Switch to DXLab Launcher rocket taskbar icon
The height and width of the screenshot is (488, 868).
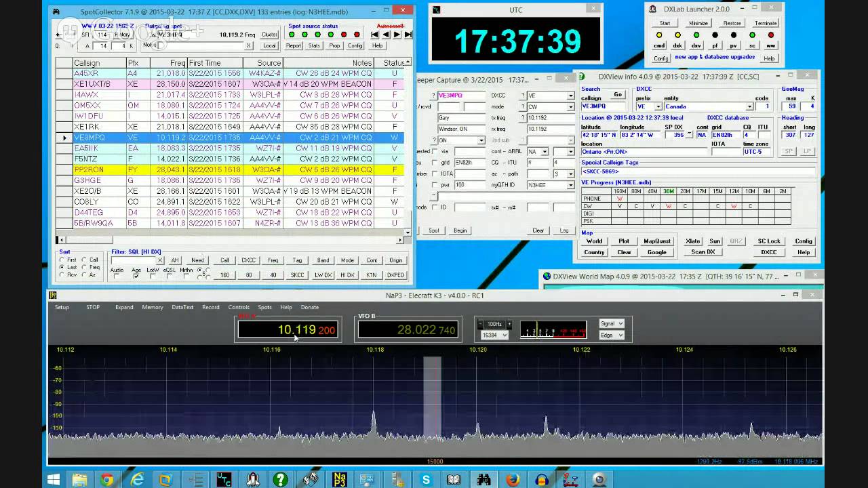(x=253, y=480)
